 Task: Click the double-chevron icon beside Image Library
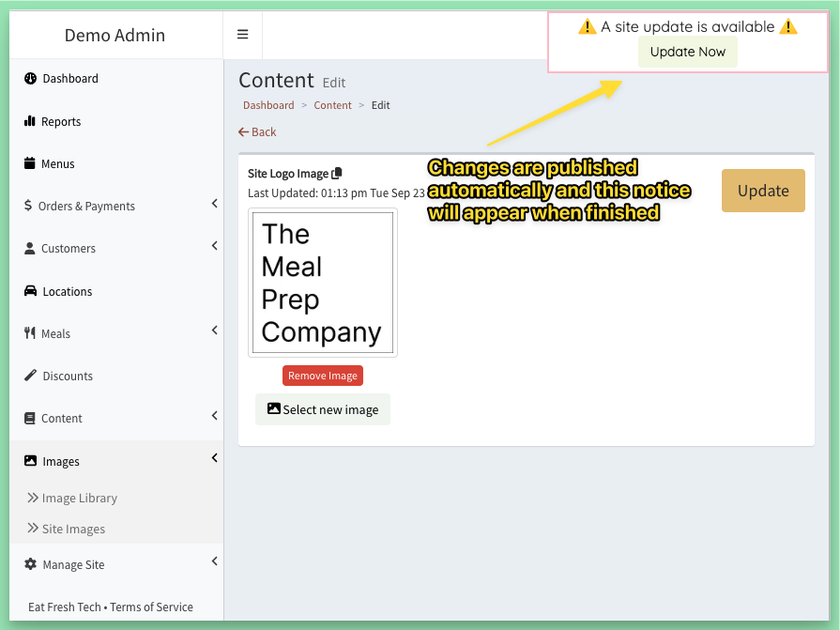coord(33,498)
